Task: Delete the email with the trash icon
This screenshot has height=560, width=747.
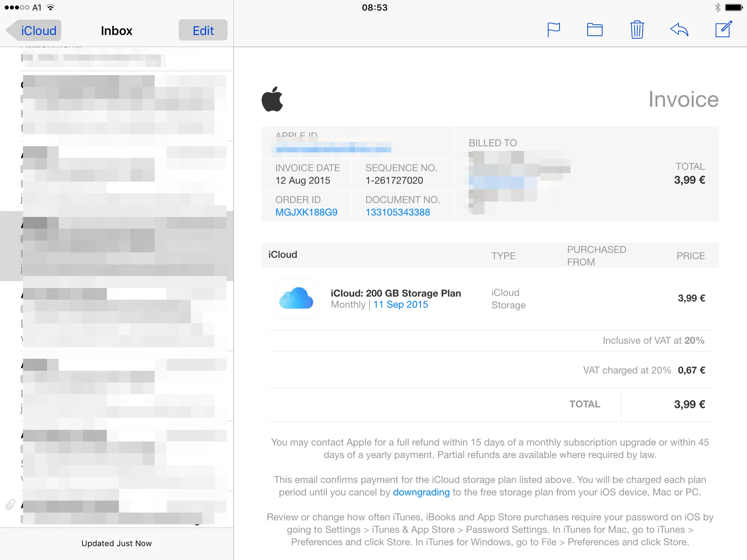Action: [x=637, y=30]
